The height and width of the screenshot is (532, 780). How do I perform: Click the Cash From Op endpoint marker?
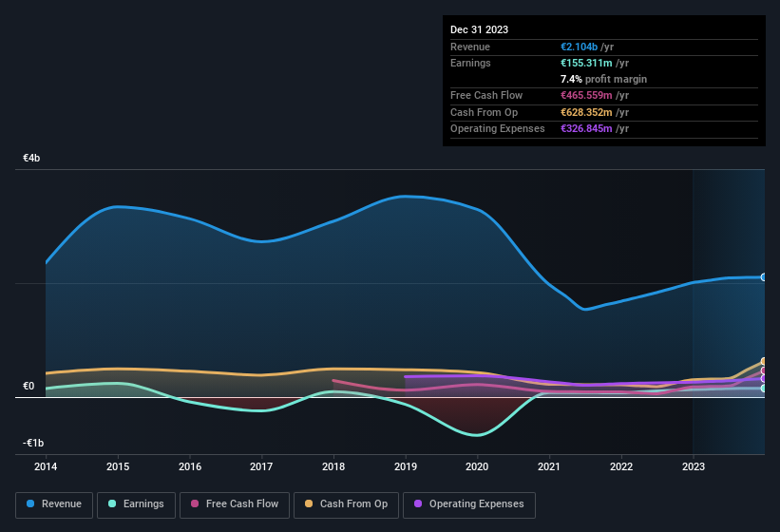tap(764, 361)
